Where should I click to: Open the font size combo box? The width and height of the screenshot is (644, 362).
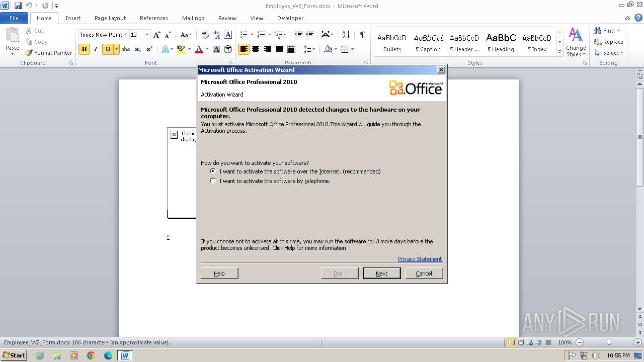click(140, 35)
